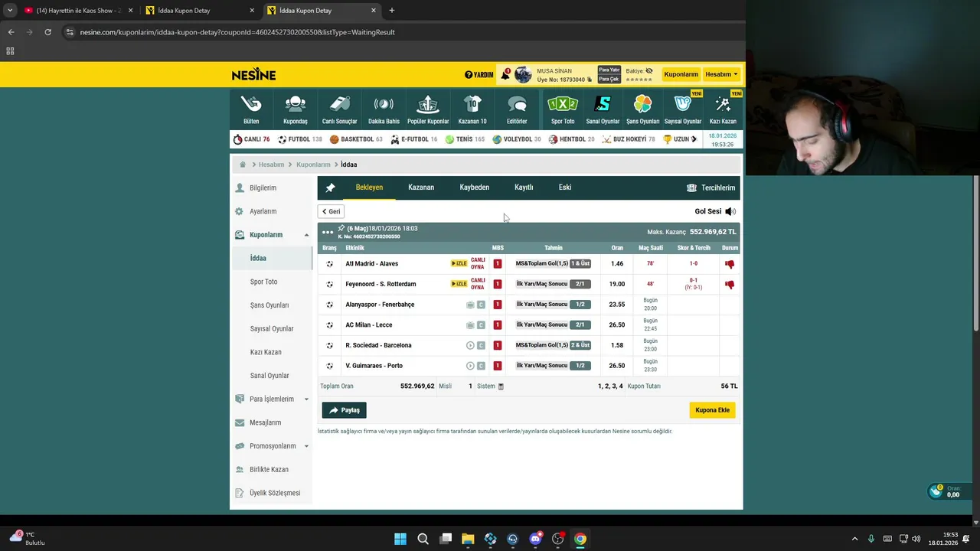Click İZLE for Atl Madrid - Alaves
Image resolution: width=980 pixels, height=551 pixels.
click(459, 263)
